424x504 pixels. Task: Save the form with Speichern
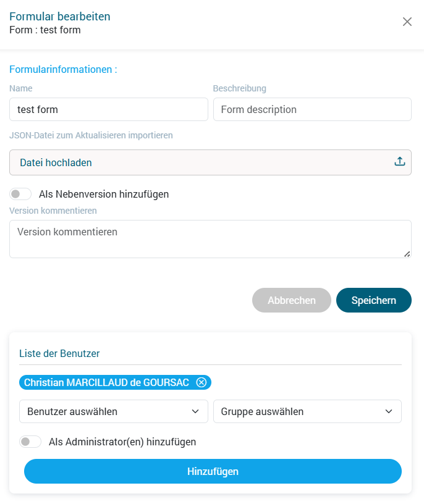click(373, 300)
